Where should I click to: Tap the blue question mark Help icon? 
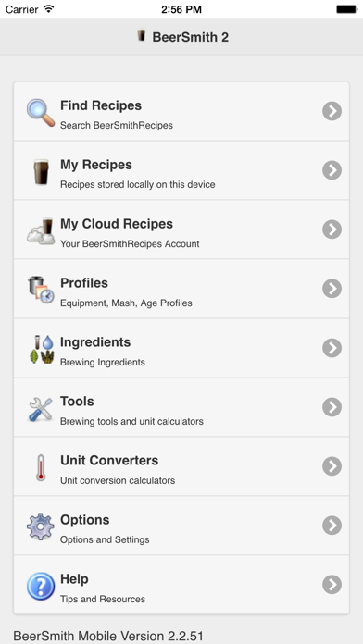pyautogui.click(x=41, y=586)
